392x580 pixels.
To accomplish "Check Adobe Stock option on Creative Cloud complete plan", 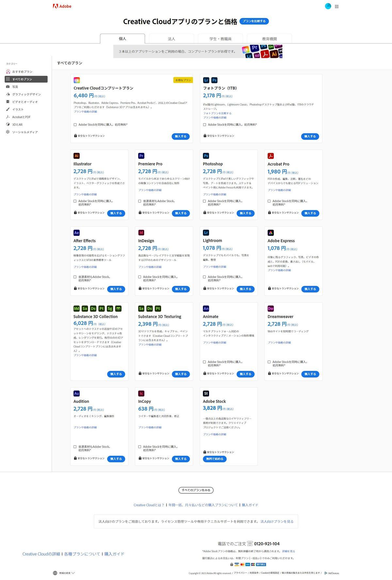I will [x=75, y=125].
